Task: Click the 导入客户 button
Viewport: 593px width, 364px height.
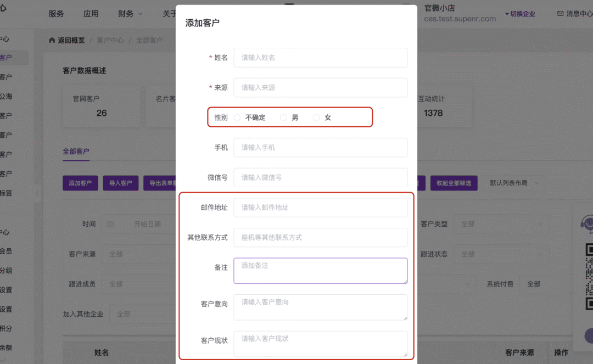Action: 120,183
